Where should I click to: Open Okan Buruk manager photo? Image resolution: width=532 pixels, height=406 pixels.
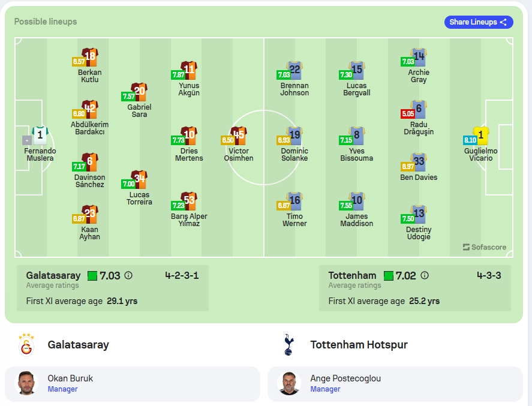26,383
